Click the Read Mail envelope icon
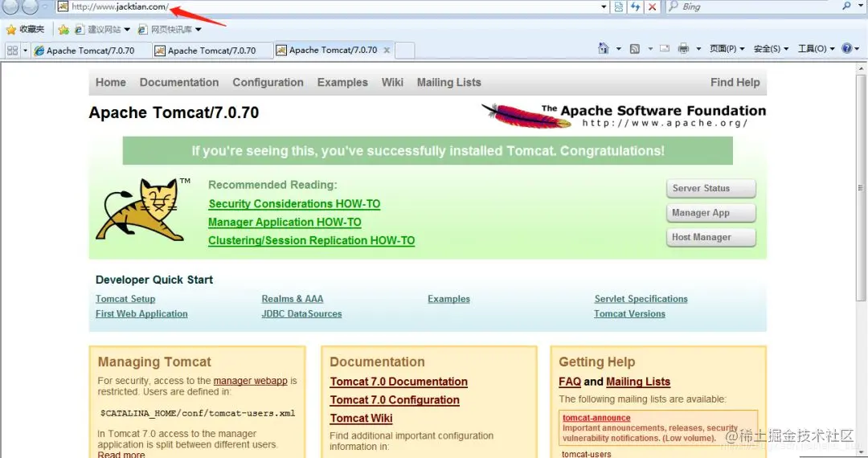Screen dimensions: 868x458 tap(665, 49)
